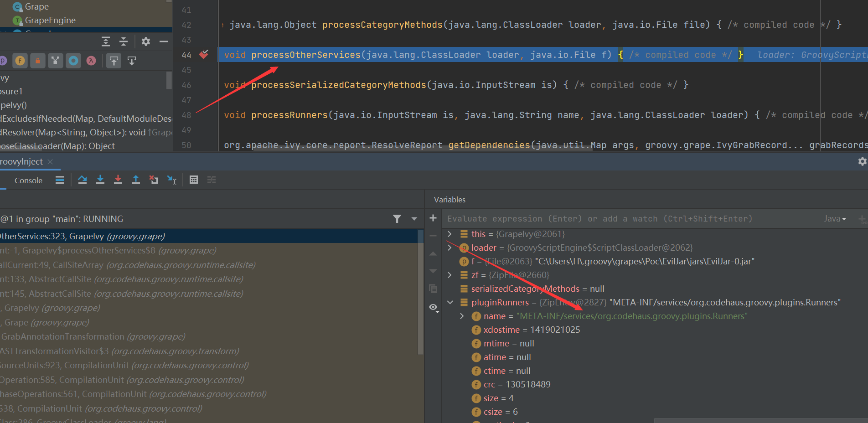
Task: Click the Step Out debugger icon
Action: (x=136, y=180)
